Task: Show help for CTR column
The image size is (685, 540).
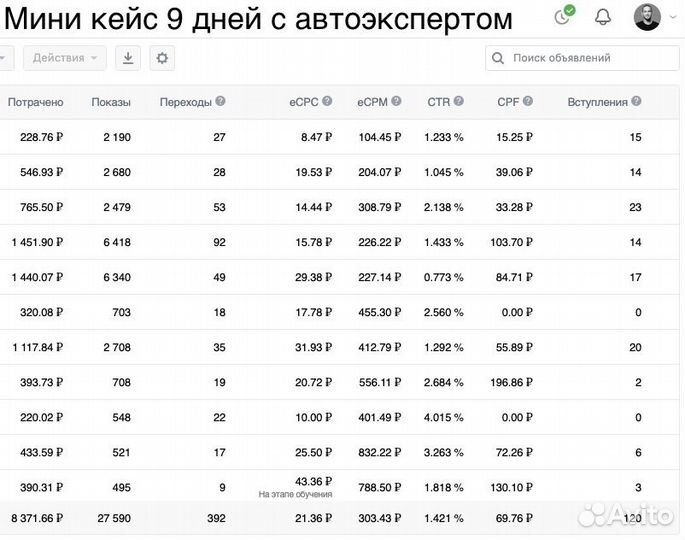Action: (x=458, y=101)
